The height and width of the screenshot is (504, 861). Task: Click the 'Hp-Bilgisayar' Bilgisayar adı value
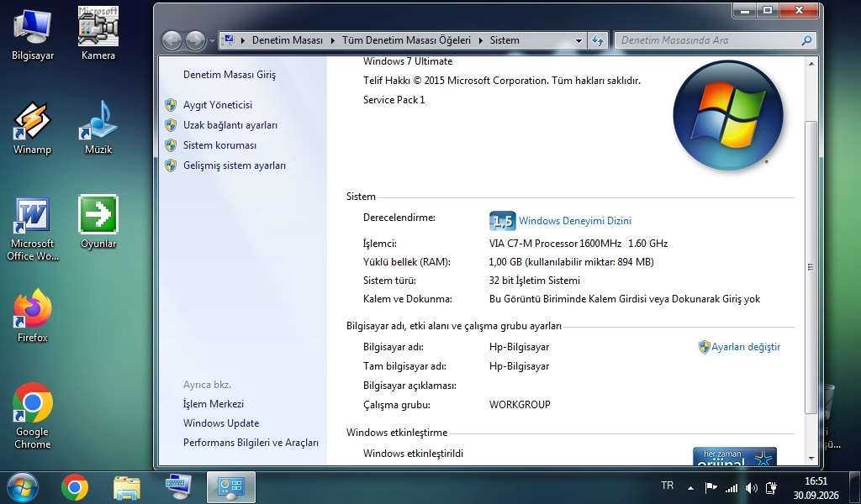[x=519, y=347]
